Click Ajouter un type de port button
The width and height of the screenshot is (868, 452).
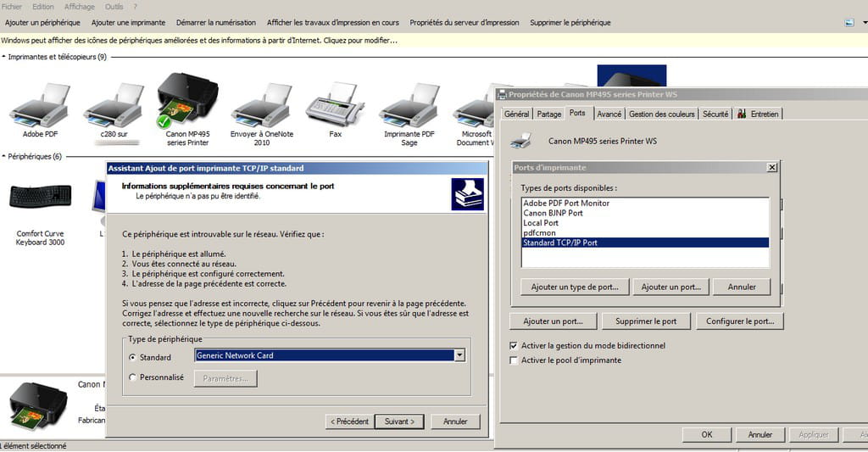[x=575, y=287]
